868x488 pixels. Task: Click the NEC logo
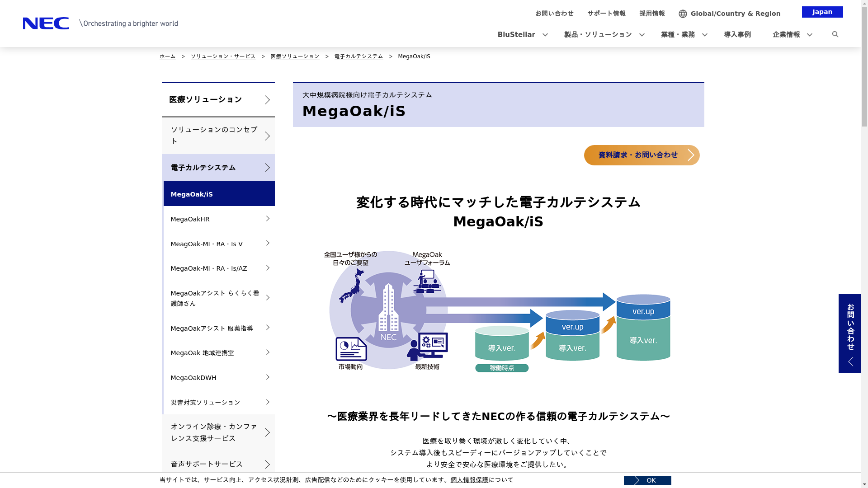(46, 23)
